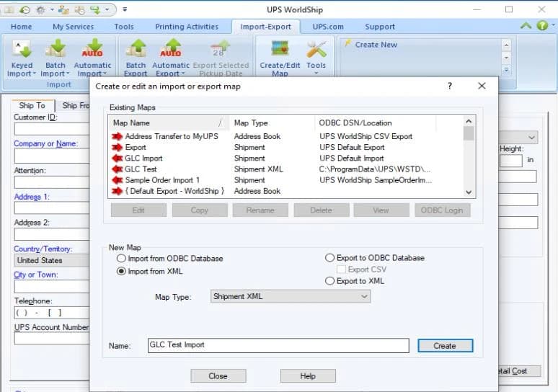Click the Existing Maps scrollbar down arrow
This screenshot has width=558, height=392.
(469, 192)
